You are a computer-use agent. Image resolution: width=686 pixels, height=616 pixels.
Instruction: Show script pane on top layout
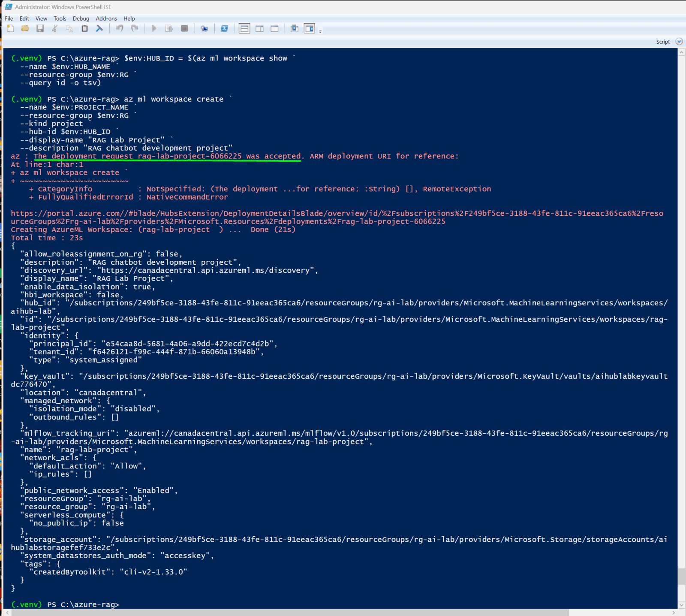[x=244, y=29]
